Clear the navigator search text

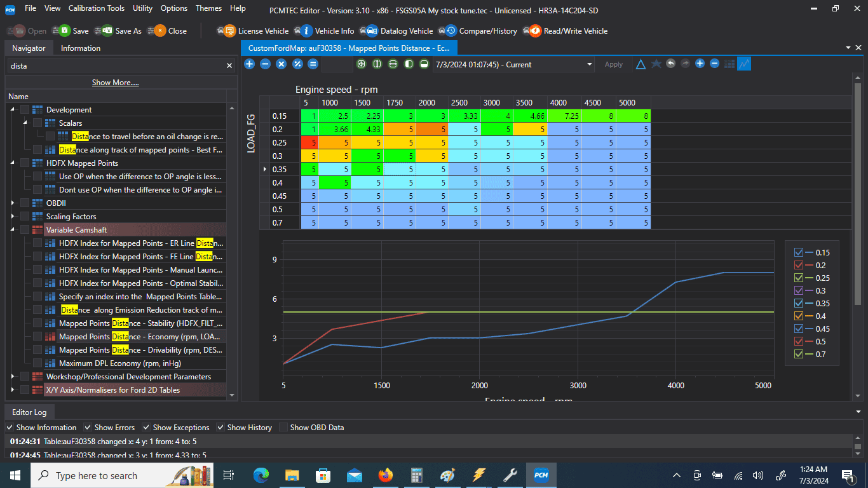click(230, 65)
